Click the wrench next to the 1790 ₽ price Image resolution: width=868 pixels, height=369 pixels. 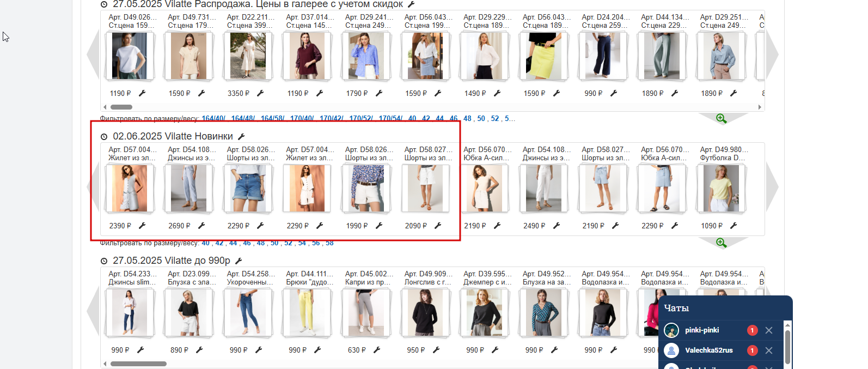[379, 93]
